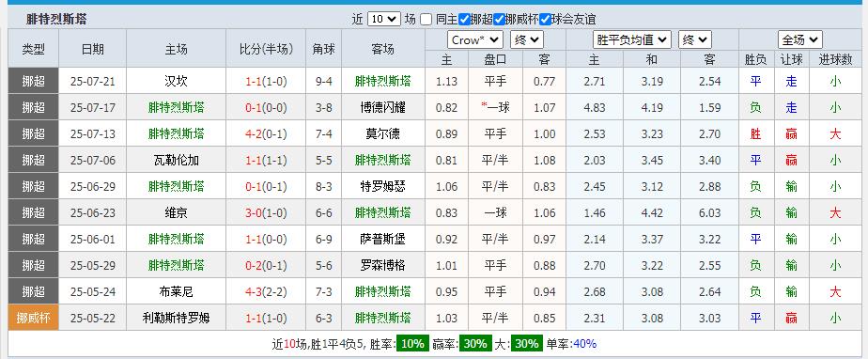The image size is (868, 359).
Task: Click the 一球 handicap for 维京 match
Action: [495, 212]
